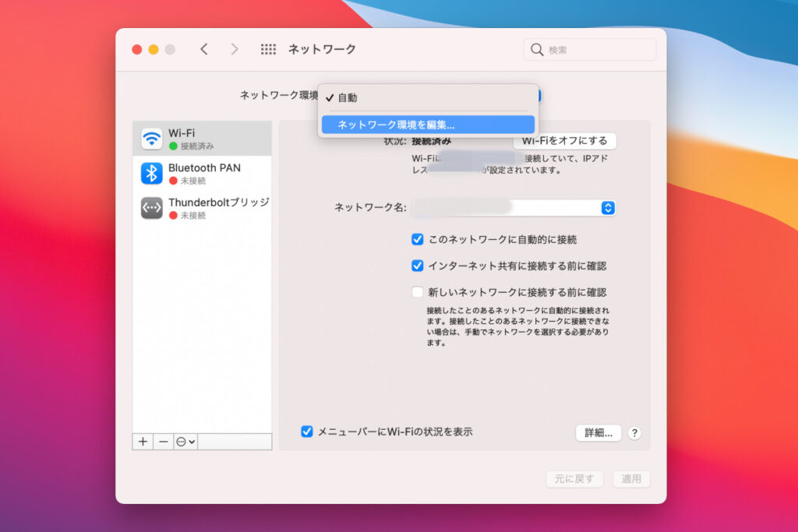Toggle このネットワークに自動的に接続 checkbox

(x=418, y=239)
